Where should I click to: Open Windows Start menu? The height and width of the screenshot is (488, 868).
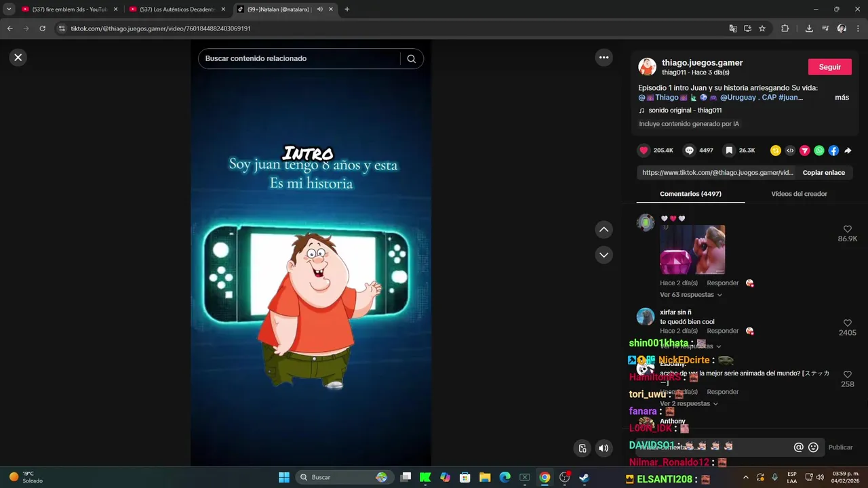coord(284,477)
